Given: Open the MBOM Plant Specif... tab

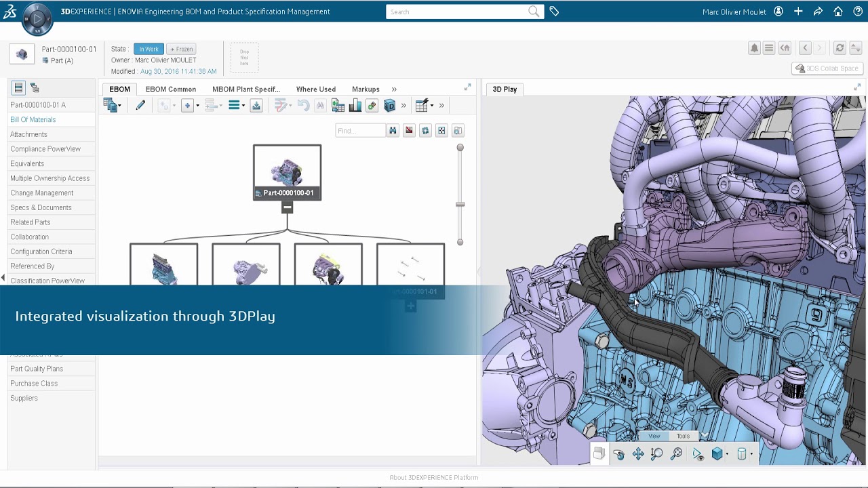Looking at the screenshot, I should click(246, 89).
